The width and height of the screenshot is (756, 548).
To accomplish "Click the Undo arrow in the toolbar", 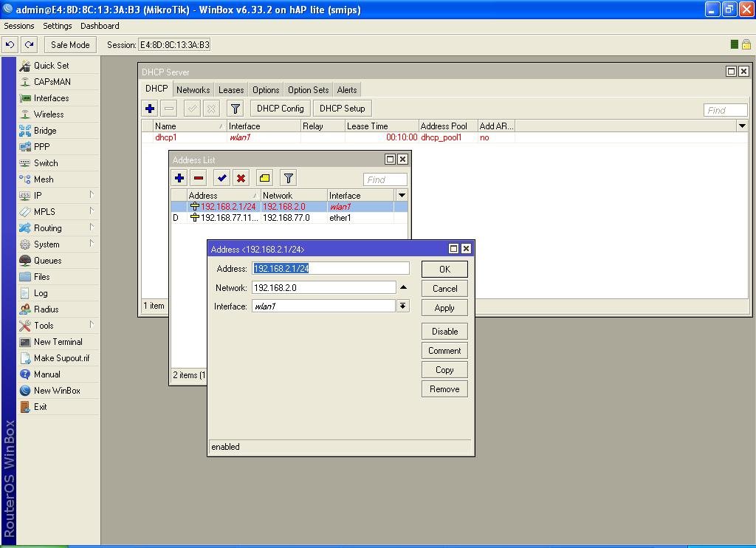I will coord(10,45).
